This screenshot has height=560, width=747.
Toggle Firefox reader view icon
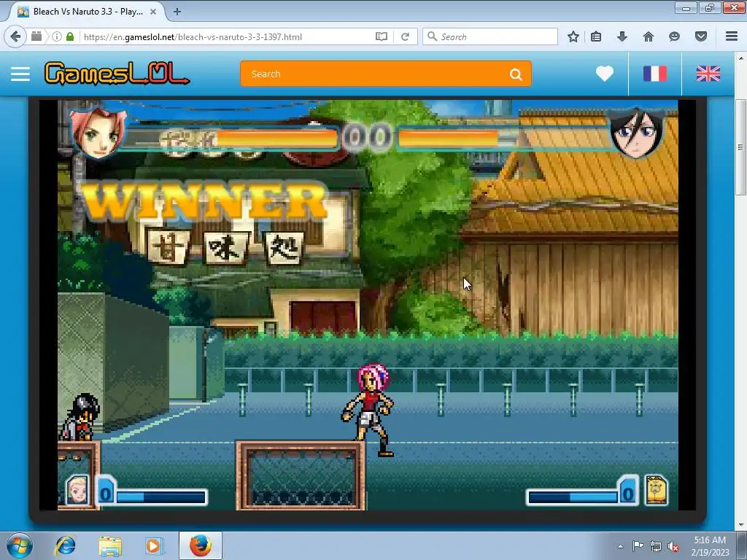click(381, 36)
